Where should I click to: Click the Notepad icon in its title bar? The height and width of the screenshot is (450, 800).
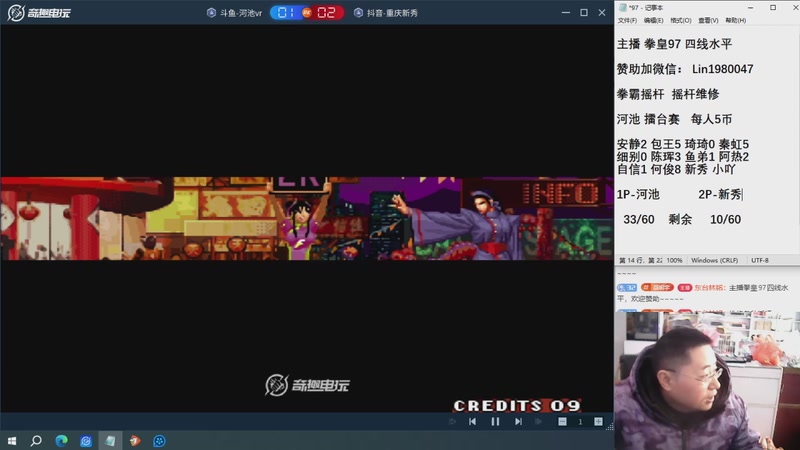coord(622,8)
